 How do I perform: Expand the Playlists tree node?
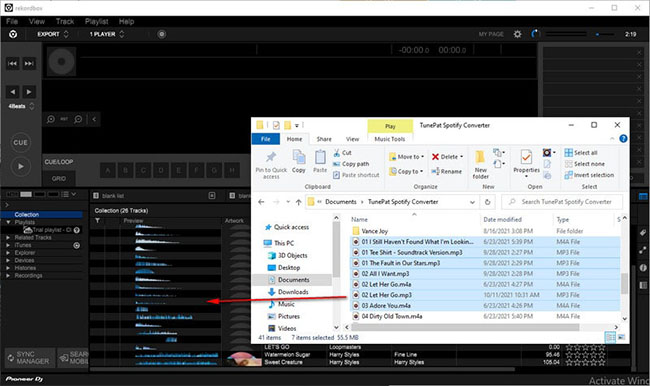[8, 222]
